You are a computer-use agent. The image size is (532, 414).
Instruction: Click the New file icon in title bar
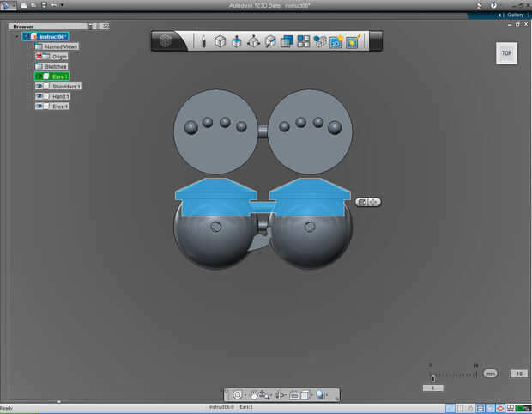[24, 5]
